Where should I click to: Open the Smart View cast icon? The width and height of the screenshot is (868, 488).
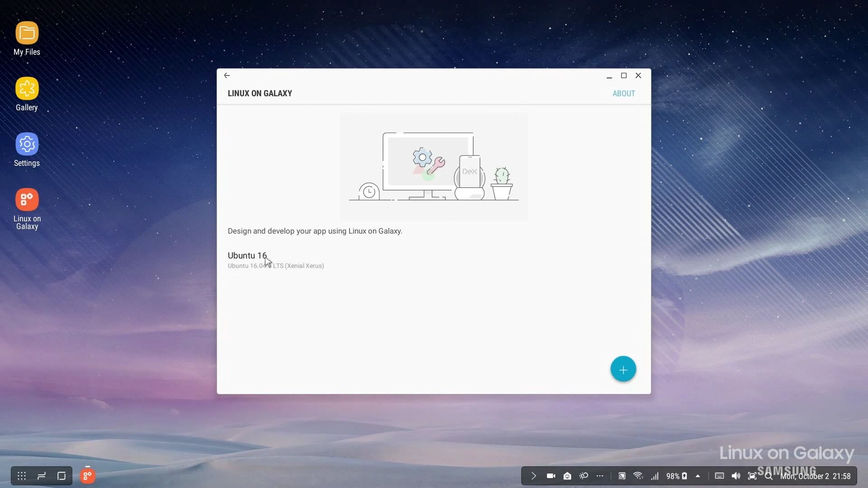[x=622, y=476]
